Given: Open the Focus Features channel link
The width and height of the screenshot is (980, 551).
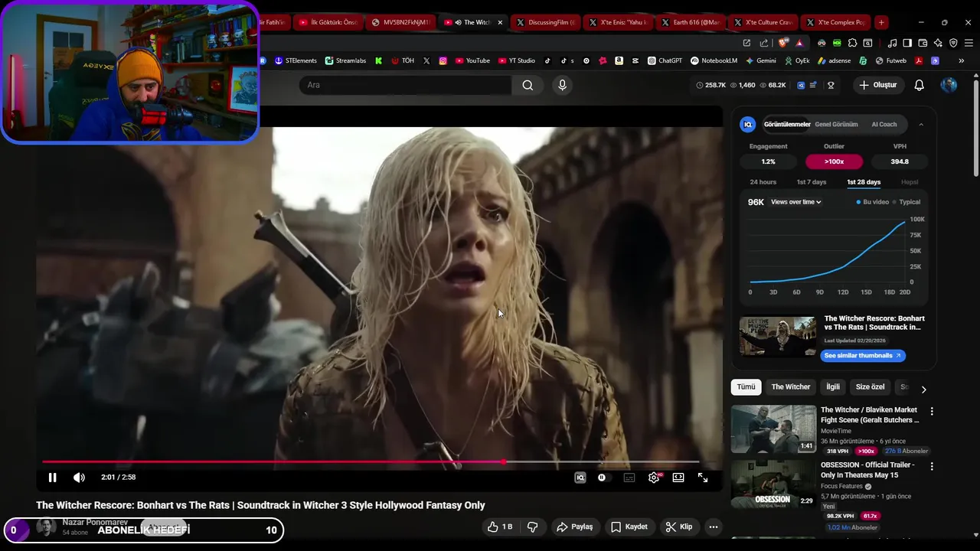Looking at the screenshot, I should pyautogui.click(x=841, y=486).
